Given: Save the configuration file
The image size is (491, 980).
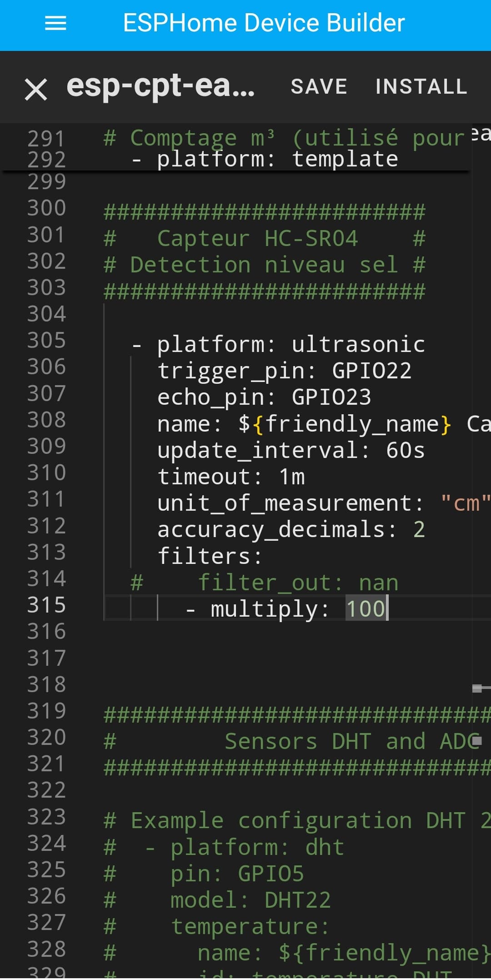Looking at the screenshot, I should pyautogui.click(x=319, y=86).
